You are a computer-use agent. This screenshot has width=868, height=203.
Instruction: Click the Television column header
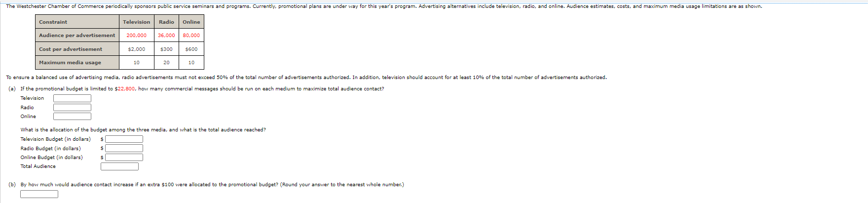[137, 22]
